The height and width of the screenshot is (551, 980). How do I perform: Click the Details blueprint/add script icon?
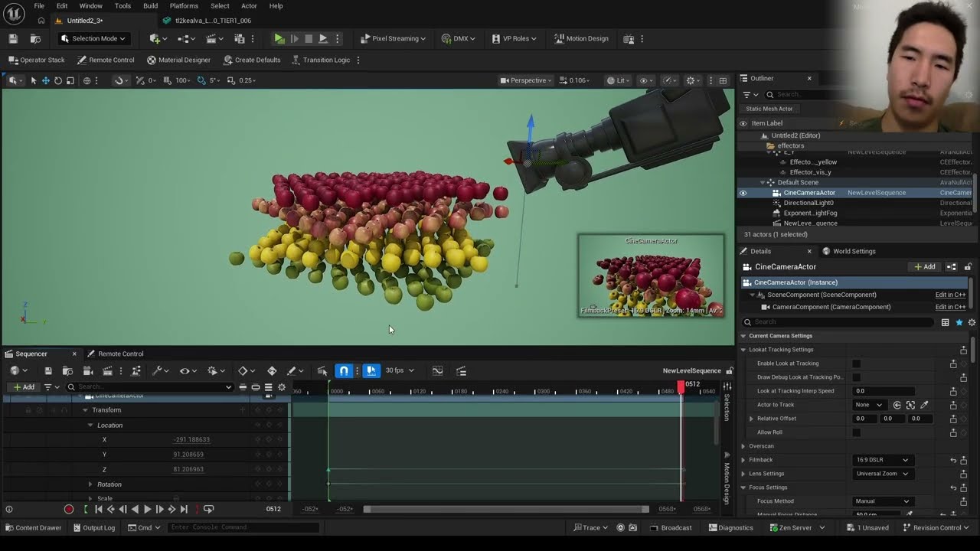pyautogui.click(x=951, y=266)
